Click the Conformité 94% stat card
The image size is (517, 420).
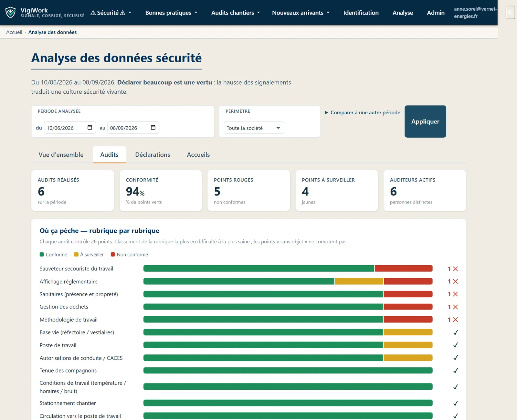[161, 191]
